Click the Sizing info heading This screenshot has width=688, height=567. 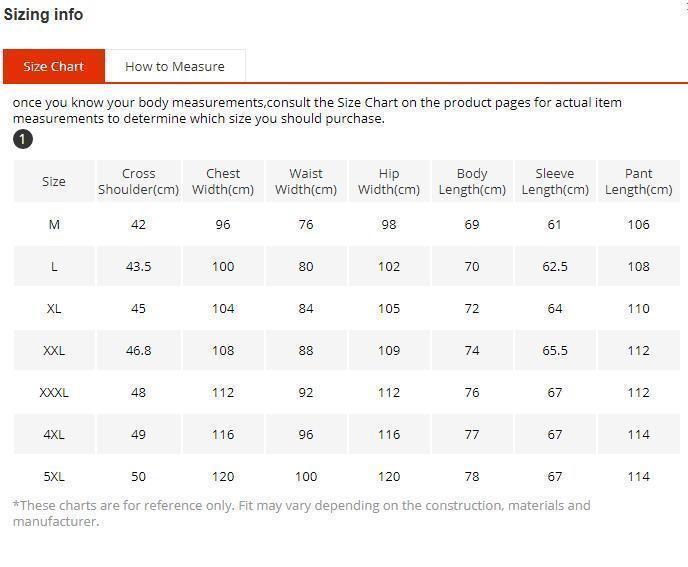(43, 14)
